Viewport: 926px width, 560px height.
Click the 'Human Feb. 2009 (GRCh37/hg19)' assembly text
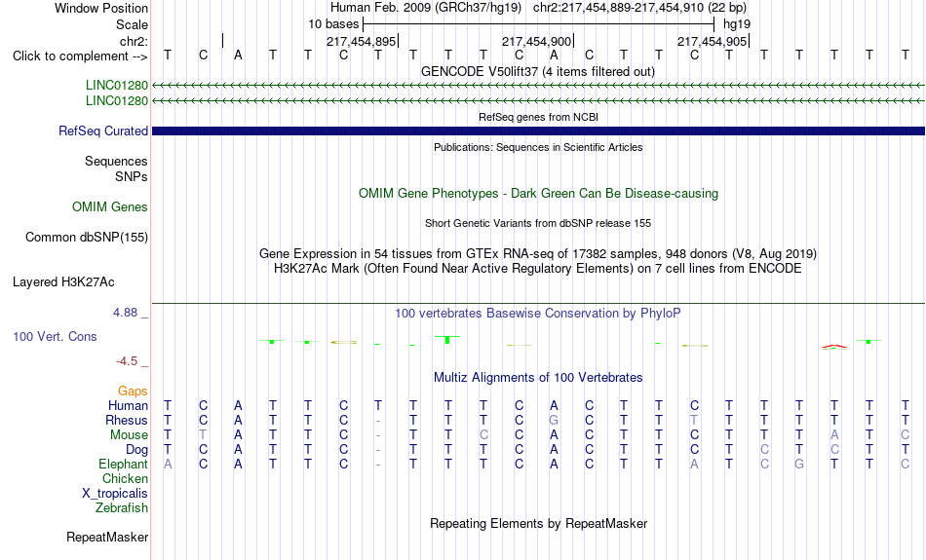pos(426,8)
